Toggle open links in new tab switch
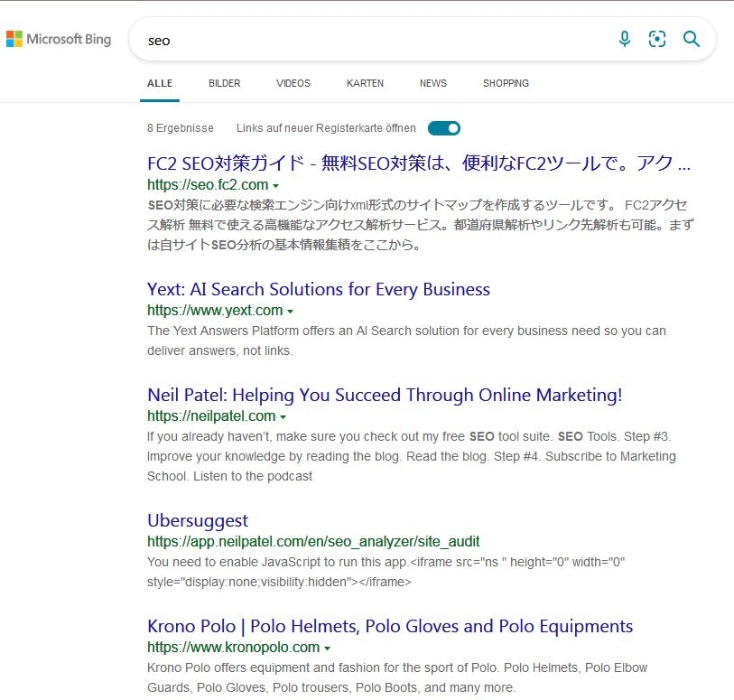 point(444,128)
